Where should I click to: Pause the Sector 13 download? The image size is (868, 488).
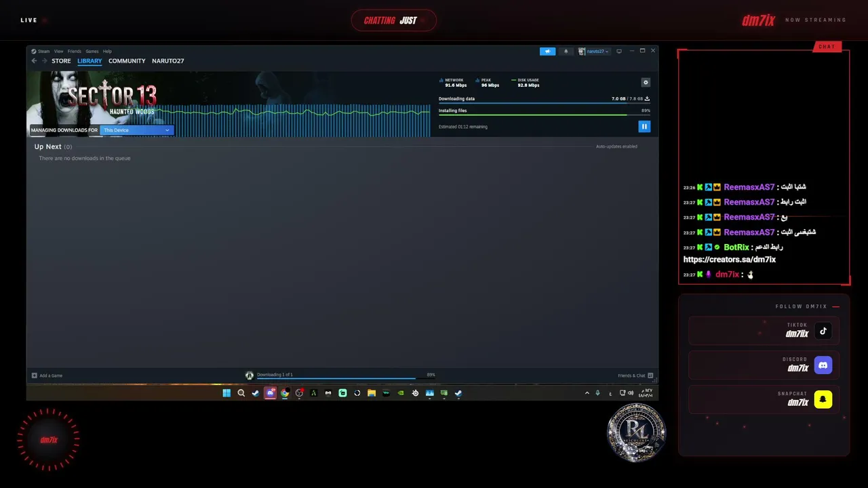tap(644, 126)
